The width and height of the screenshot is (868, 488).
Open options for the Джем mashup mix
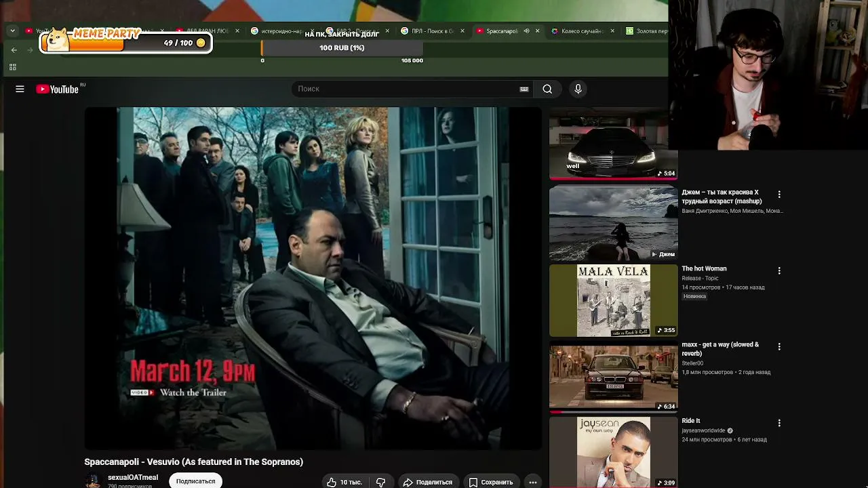(x=779, y=195)
